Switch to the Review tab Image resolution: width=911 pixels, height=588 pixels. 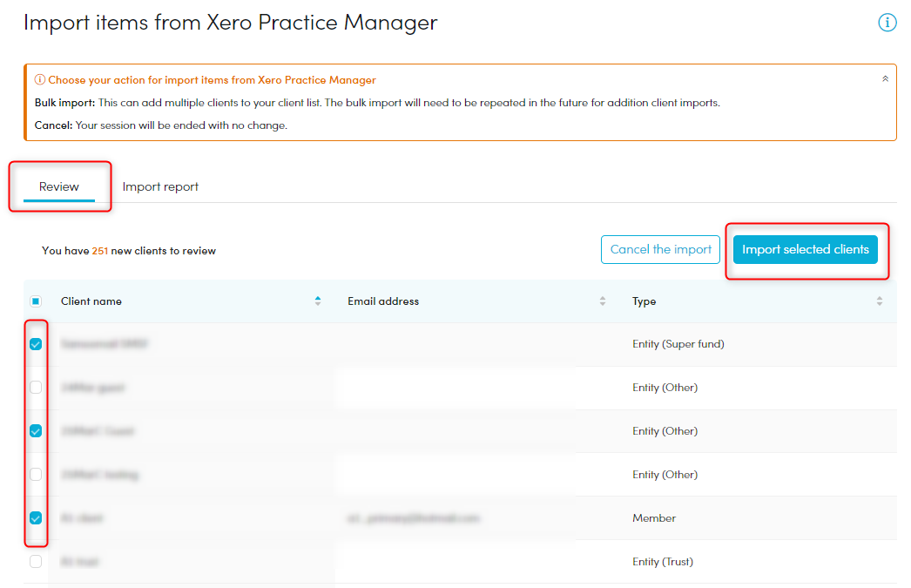58,186
